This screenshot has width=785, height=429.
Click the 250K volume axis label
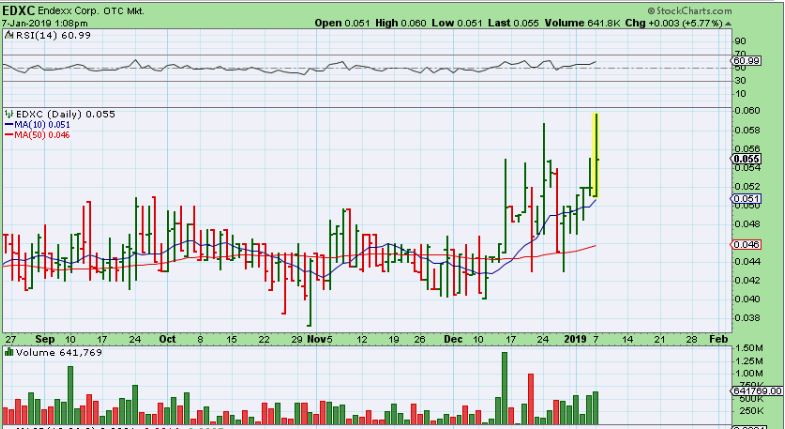(x=749, y=411)
